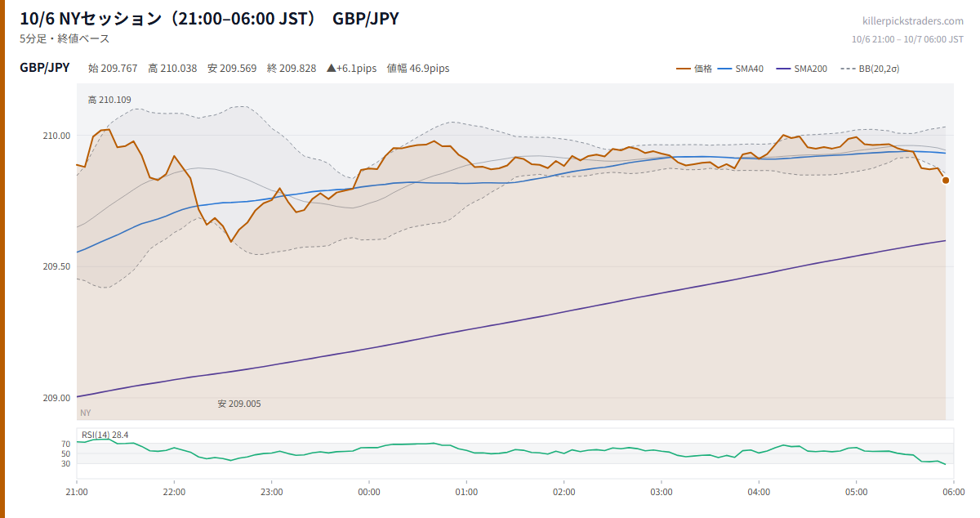Screen dimensions: 980x518
Task: Click the 23:00 time axis label
Action: (272, 492)
